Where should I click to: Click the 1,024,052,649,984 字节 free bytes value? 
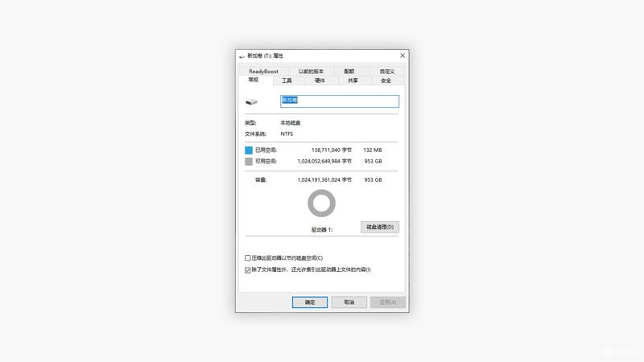pyautogui.click(x=324, y=162)
